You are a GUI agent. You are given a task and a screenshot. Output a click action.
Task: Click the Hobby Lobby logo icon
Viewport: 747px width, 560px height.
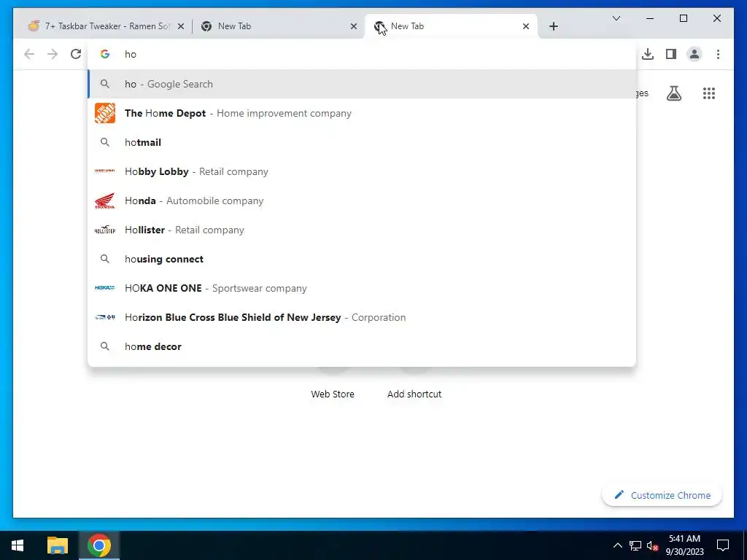[105, 171]
